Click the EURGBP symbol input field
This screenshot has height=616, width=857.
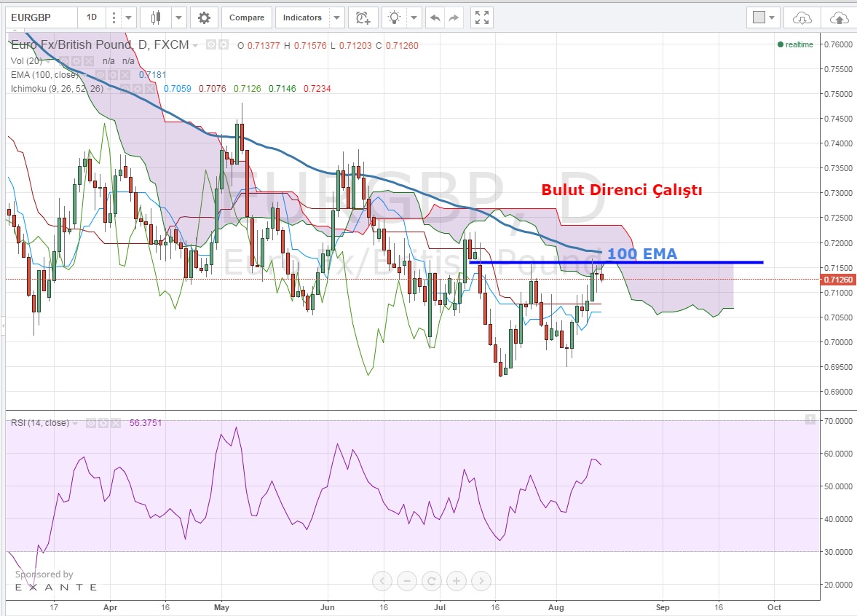pyautogui.click(x=41, y=17)
